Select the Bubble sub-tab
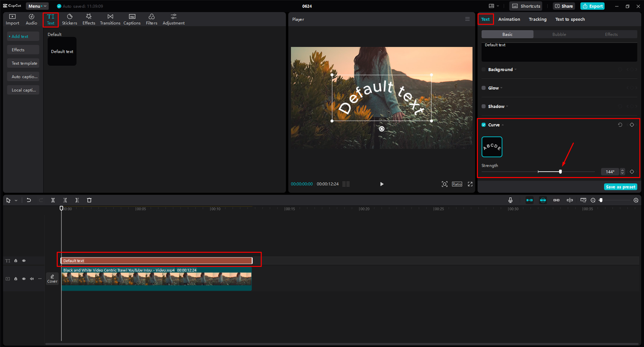 point(559,34)
